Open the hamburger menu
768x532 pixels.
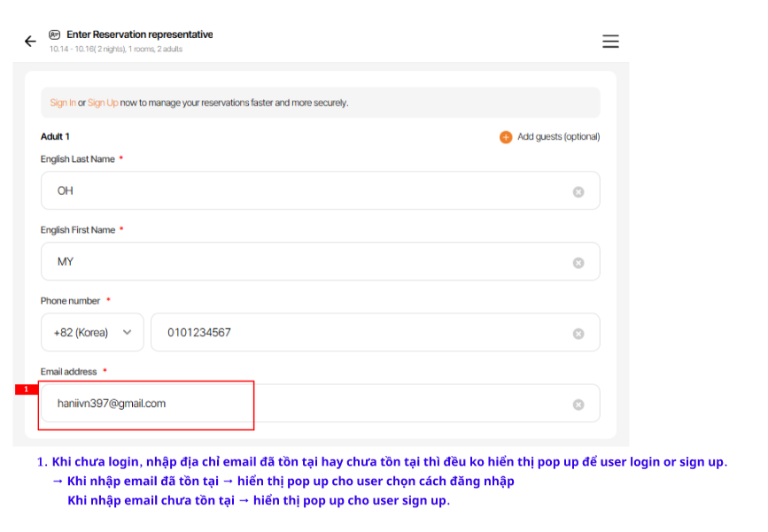[x=610, y=42]
